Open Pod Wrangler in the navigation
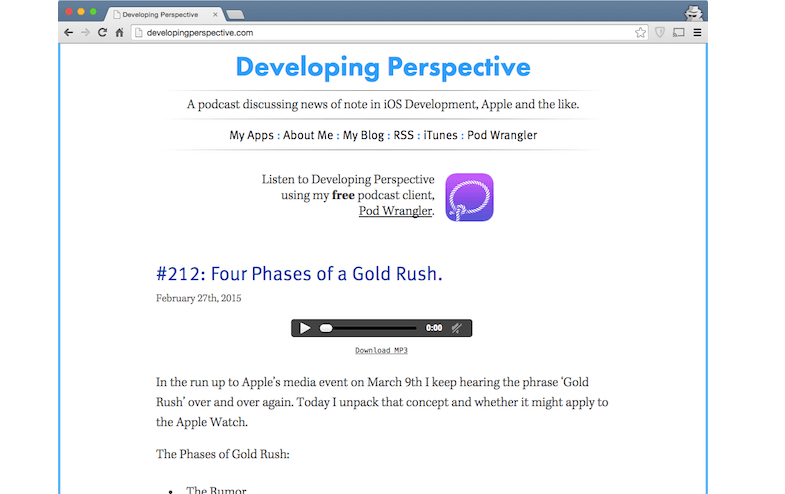This screenshot has width=785, height=494. point(502,135)
